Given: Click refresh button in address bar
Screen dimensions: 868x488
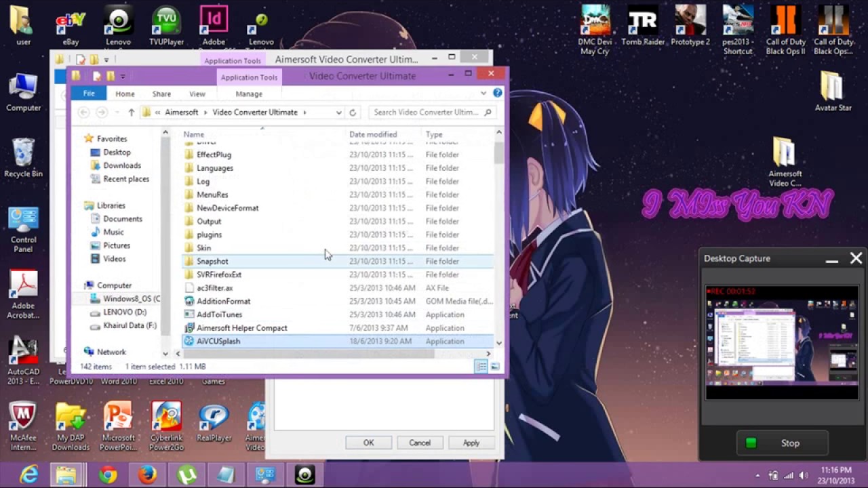Looking at the screenshot, I should point(353,113).
